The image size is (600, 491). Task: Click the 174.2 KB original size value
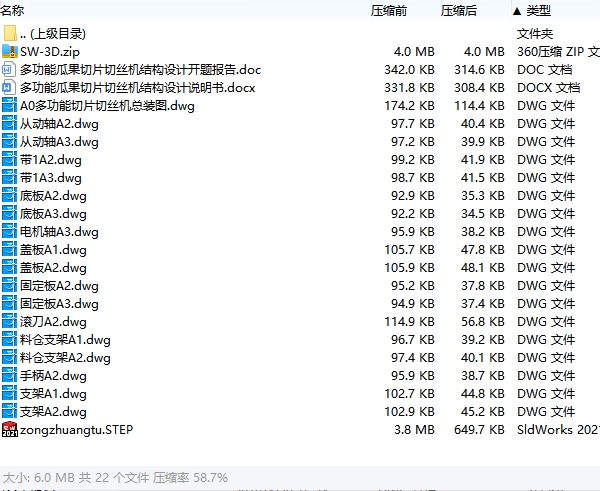(x=409, y=106)
